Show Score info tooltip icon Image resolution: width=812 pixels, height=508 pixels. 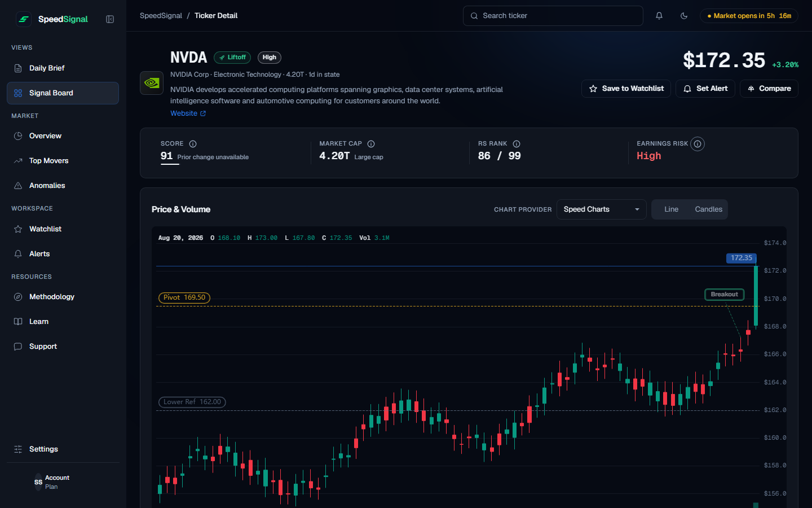[193, 144]
